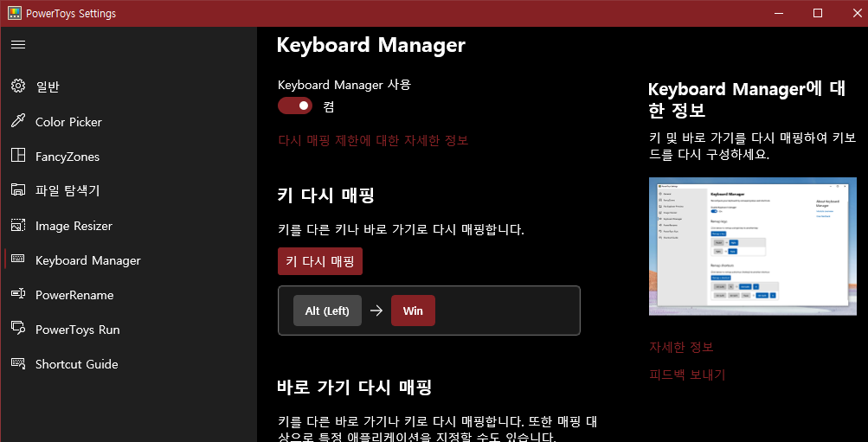Click the mapping arrow between Alt and Win

point(376,311)
